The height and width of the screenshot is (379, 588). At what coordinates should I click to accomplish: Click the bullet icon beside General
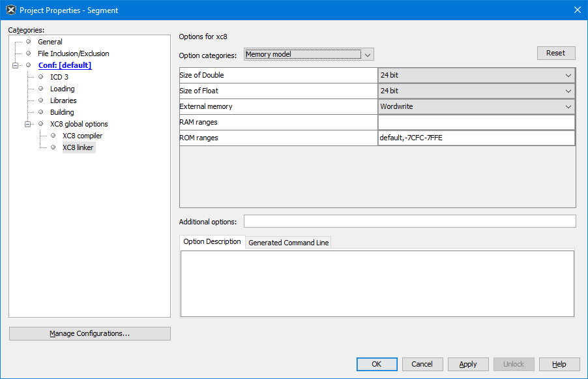pos(29,41)
